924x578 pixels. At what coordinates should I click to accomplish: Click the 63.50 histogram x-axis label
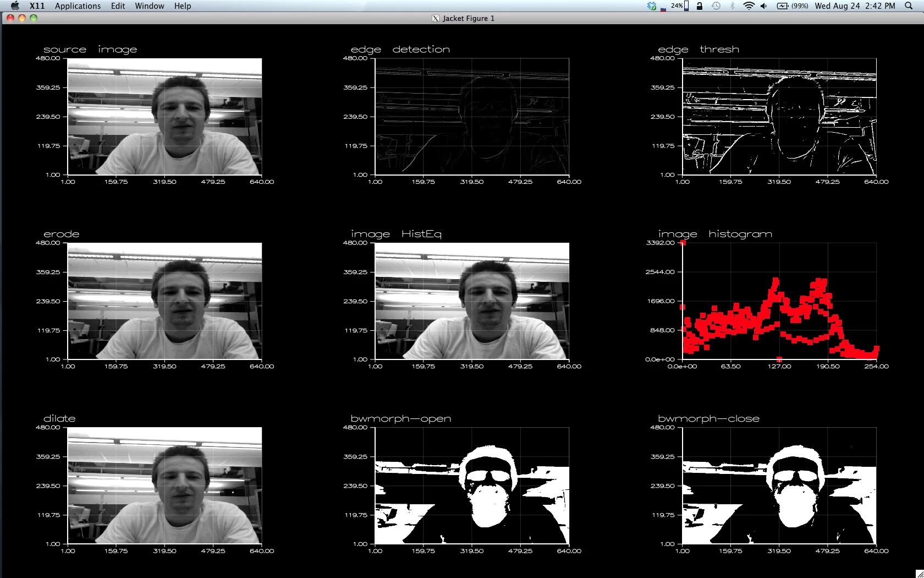730,367
